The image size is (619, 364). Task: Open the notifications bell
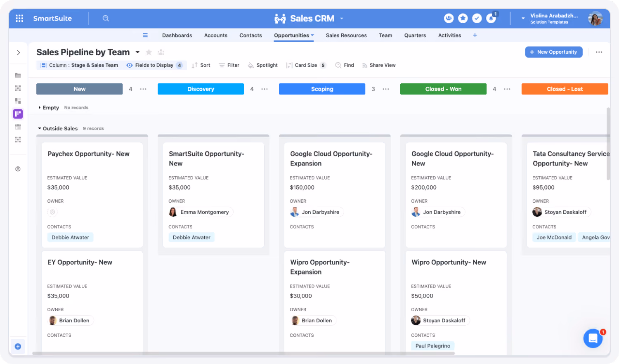coord(491,18)
